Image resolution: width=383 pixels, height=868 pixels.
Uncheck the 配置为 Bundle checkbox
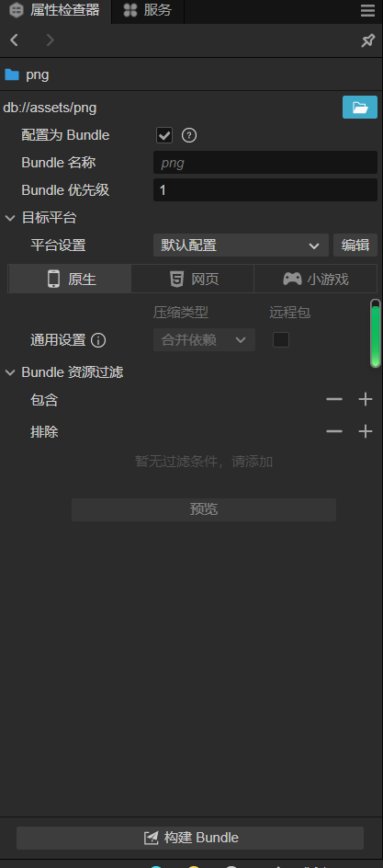(x=164, y=135)
